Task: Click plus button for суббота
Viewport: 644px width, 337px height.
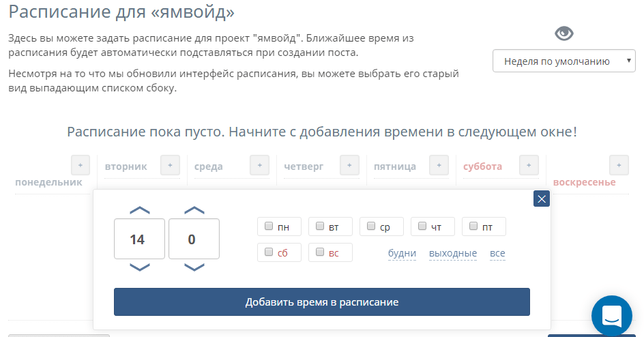Action: 529,165
